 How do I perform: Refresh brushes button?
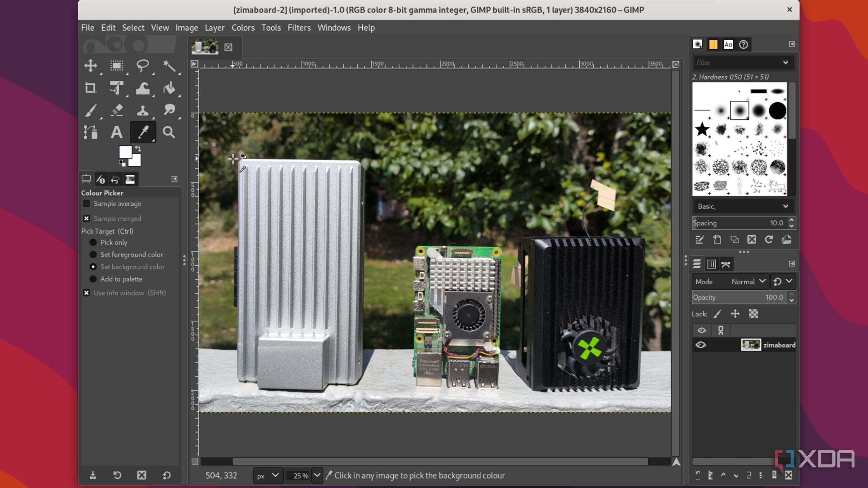point(769,239)
